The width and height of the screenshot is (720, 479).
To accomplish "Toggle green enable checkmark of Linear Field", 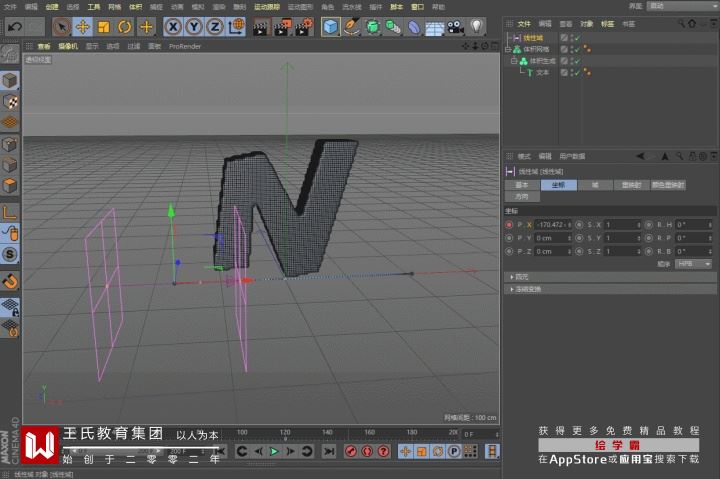I will point(578,38).
